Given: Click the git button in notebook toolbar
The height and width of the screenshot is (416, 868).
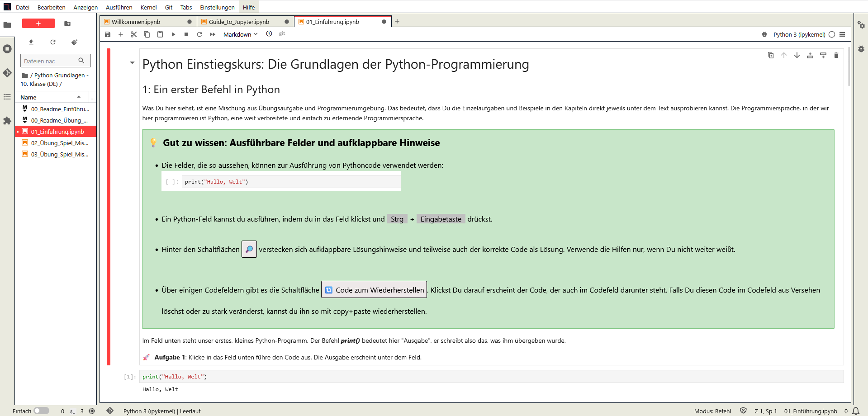Looking at the screenshot, I should [282, 34].
